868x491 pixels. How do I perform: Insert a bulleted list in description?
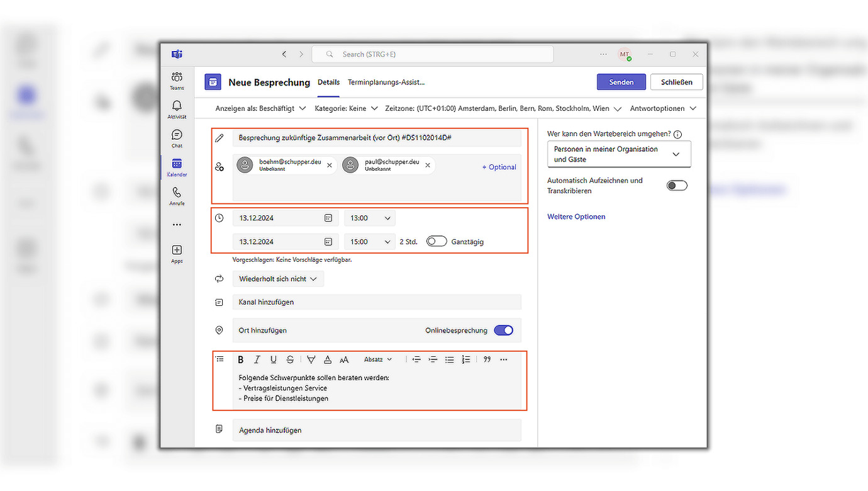pyautogui.click(x=449, y=359)
